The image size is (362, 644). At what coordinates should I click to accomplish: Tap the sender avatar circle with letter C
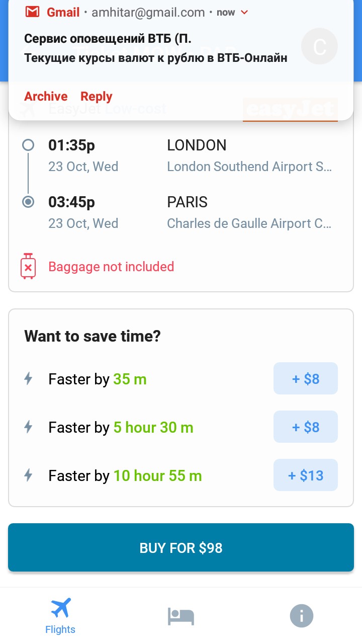[x=319, y=46]
